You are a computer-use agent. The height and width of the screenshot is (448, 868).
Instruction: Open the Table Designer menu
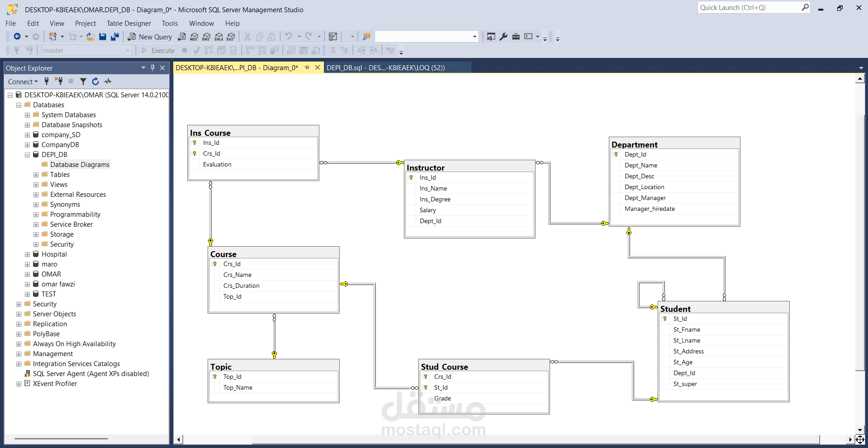coord(128,23)
